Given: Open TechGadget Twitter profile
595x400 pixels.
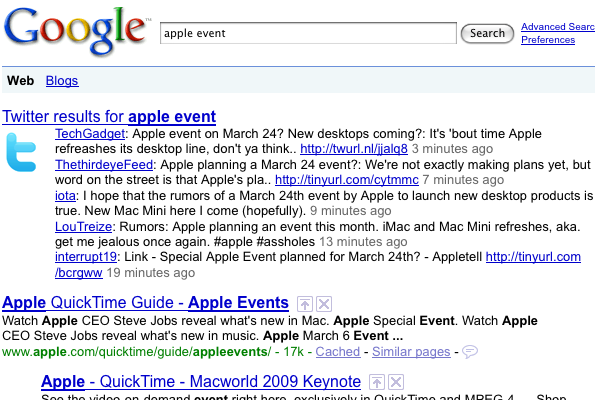Looking at the screenshot, I should click(x=90, y=134).
